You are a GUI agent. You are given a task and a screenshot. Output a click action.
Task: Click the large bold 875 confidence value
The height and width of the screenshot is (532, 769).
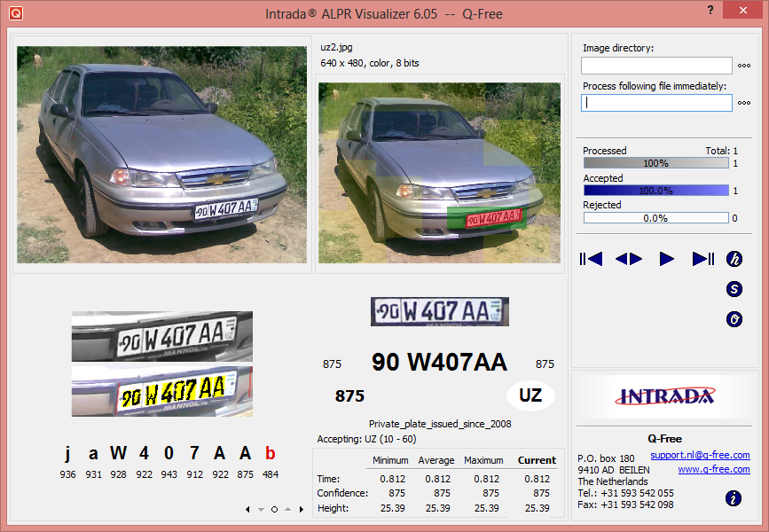pyautogui.click(x=349, y=396)
